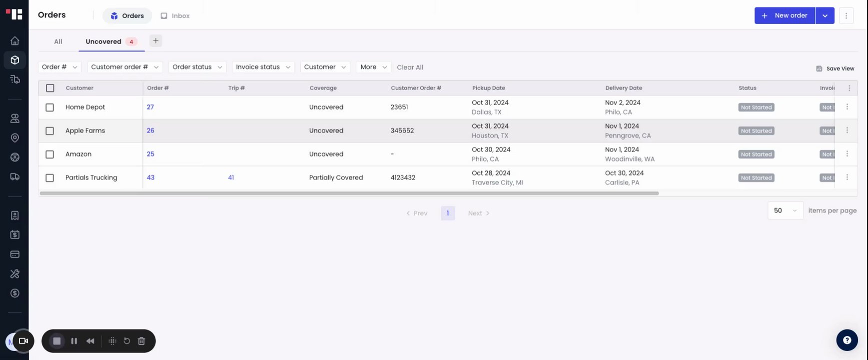Open order number 25 link
This screenshot has width=868, height=360.
[x=150, y=154]
